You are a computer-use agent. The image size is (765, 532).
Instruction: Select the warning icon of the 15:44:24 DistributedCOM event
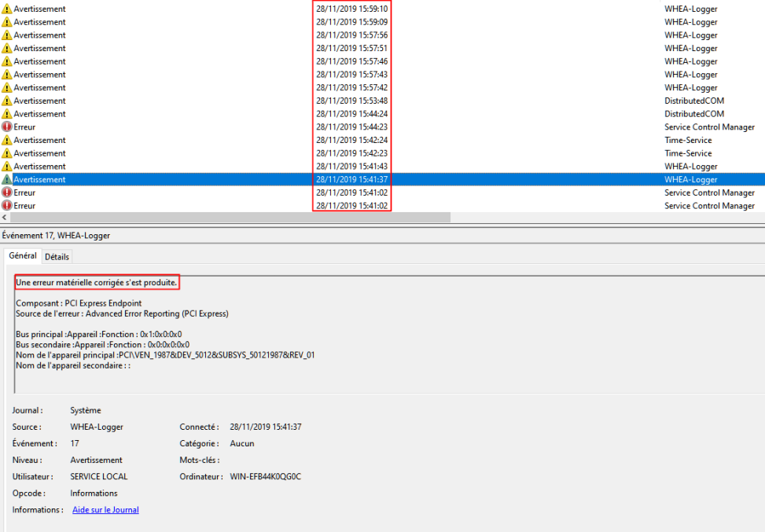(7, 114)
